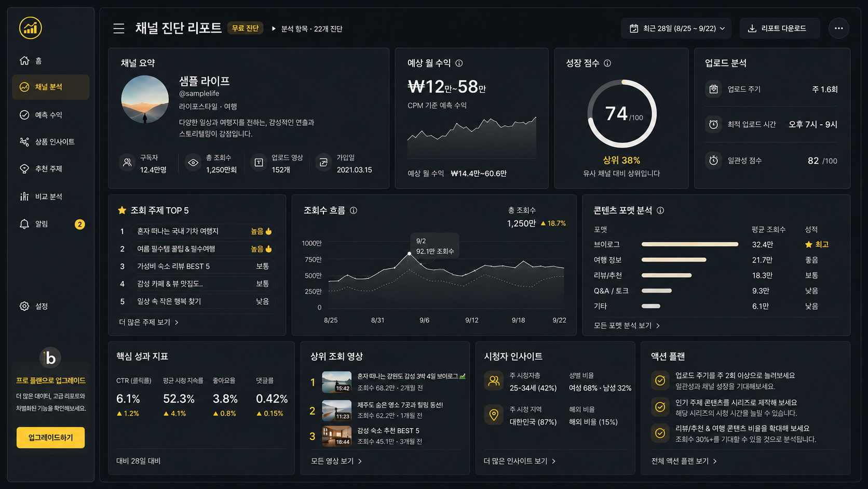868x489 pixels.
Task: Click the 리포트 다운로드 button
Action: pyautogui.click(x=780, y=29)
